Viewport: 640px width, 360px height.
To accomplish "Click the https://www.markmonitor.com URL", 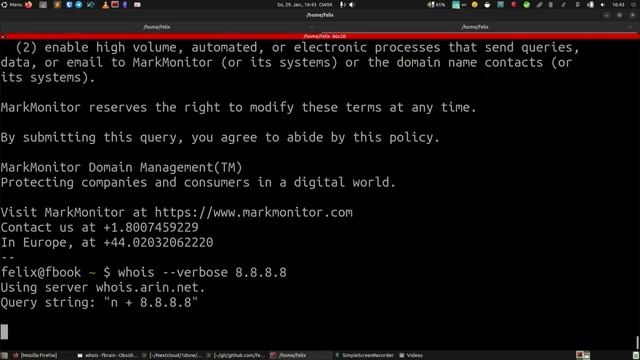I will coord(253,212).
